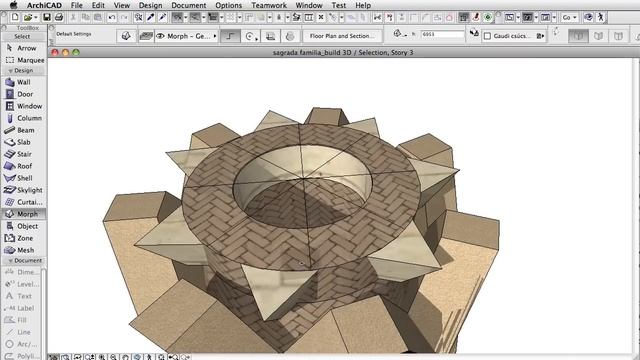Select the Column tool

24,118
